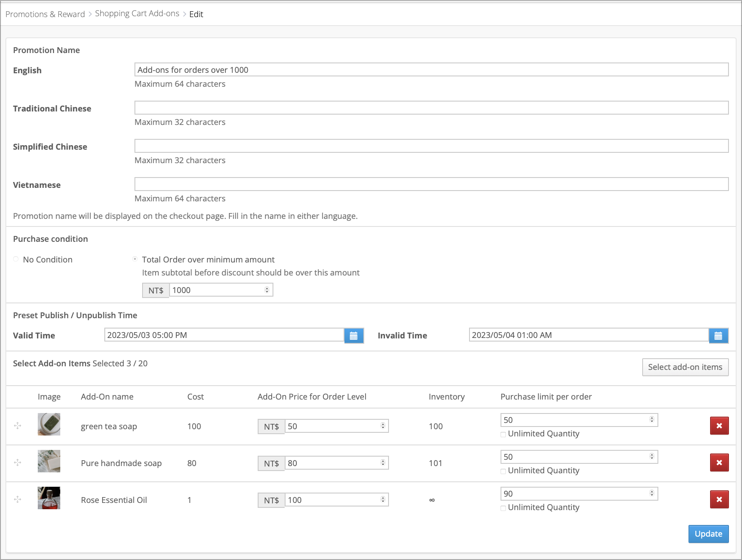Open the Rose Essential Oil thumbnail
Viewport: 742px width, 560px height.
click(x=49, y=498)
